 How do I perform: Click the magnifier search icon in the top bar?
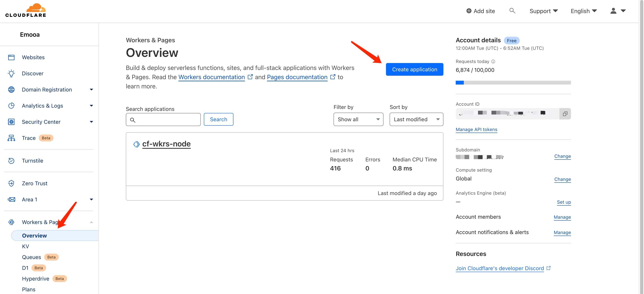tap(512, 11)
